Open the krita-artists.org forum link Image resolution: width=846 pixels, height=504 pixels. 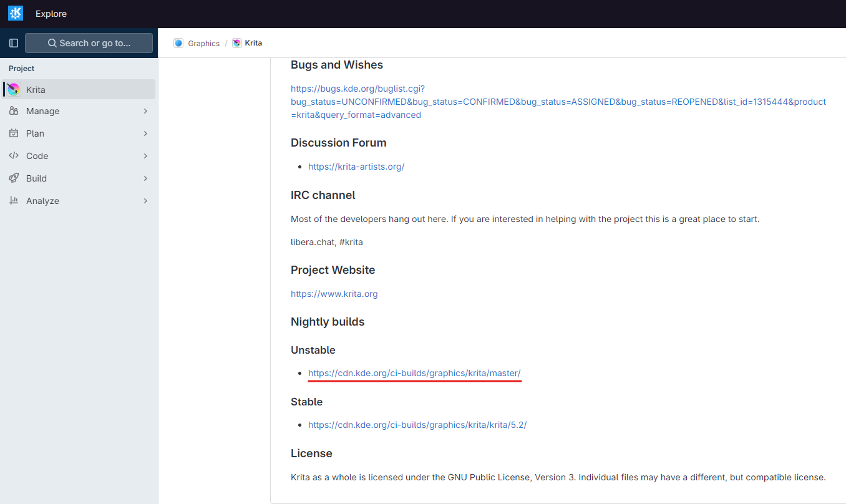coord(356,167)
